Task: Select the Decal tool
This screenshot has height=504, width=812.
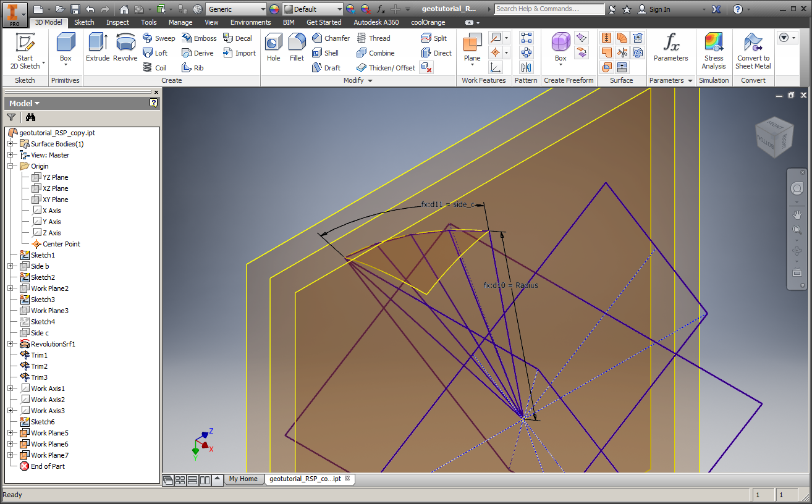Action: (237, 38)
